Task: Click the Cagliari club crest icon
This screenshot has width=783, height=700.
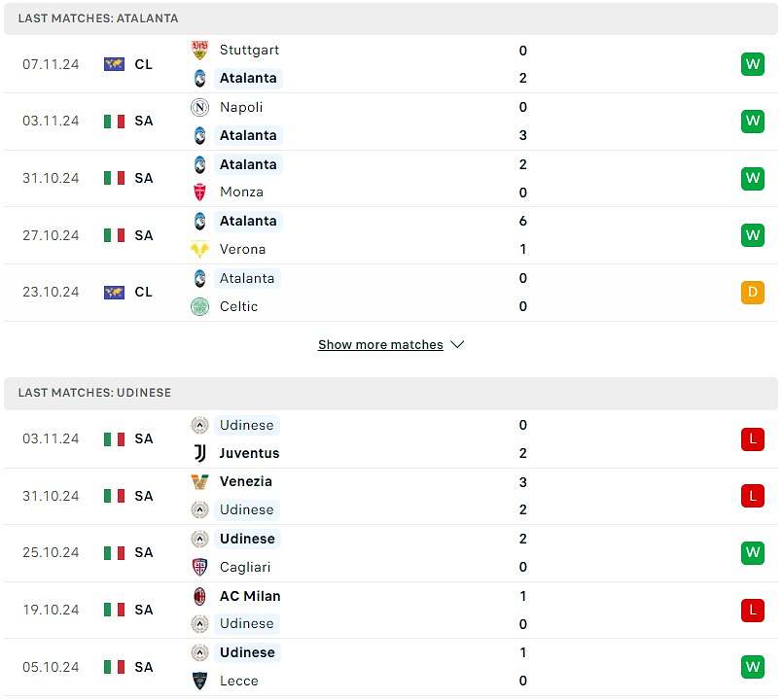Action: click(199, 567)
